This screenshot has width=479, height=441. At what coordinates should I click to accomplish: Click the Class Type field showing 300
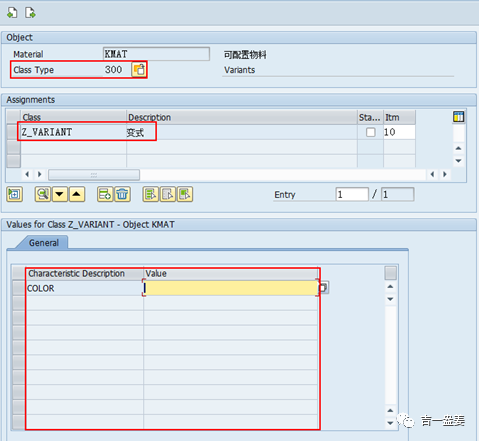click(x=117, y=70)
